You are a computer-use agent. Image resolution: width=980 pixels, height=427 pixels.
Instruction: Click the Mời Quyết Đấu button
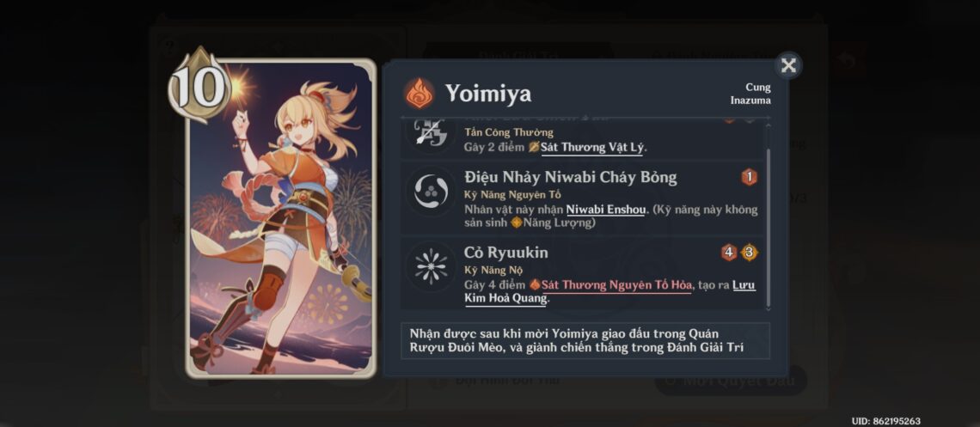click(x=732, y=381)
